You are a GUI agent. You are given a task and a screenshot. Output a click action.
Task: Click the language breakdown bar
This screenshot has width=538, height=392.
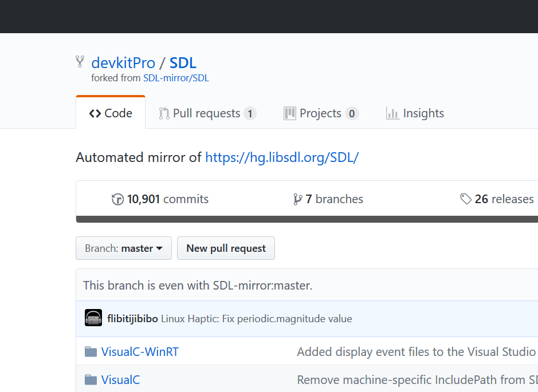307,219
